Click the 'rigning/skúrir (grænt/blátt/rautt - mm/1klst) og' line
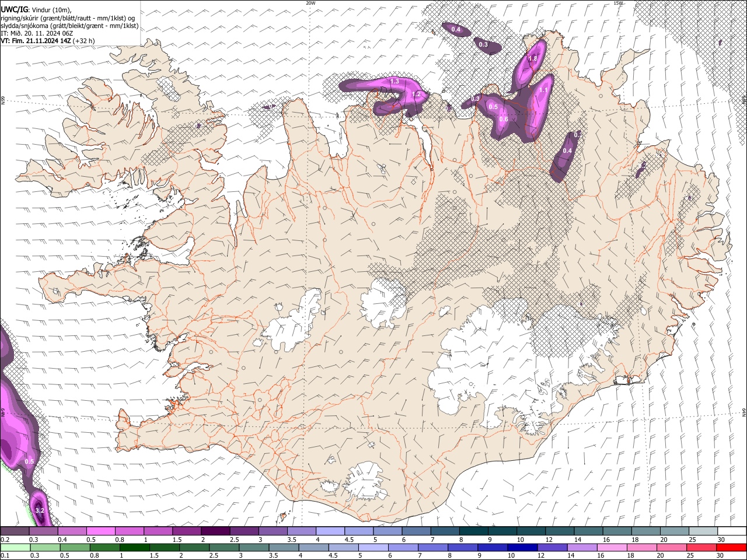 pos(68,17)
